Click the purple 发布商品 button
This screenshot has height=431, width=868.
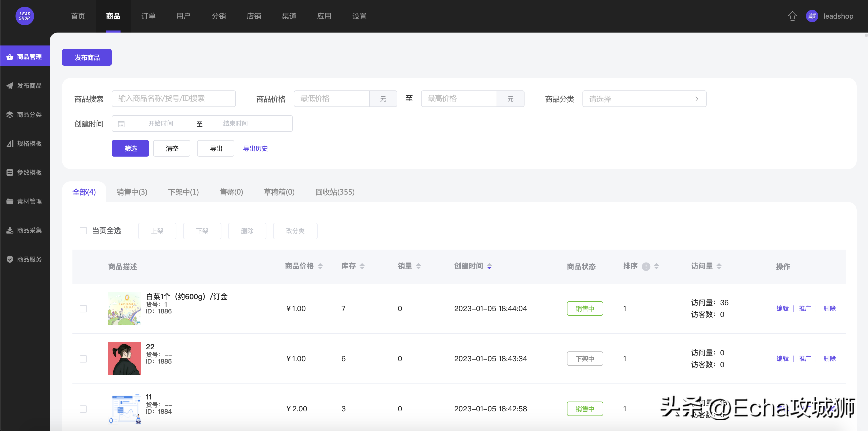(87, 57)
